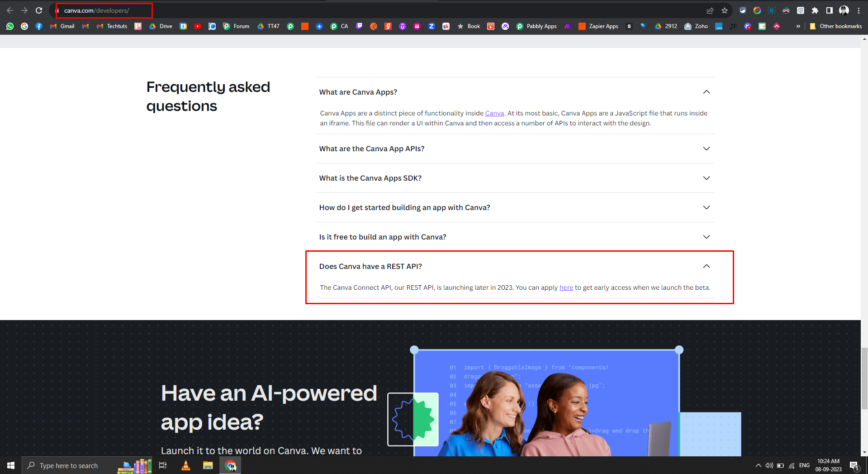Launch VLC media player from the taskbar

coord(186,465)
